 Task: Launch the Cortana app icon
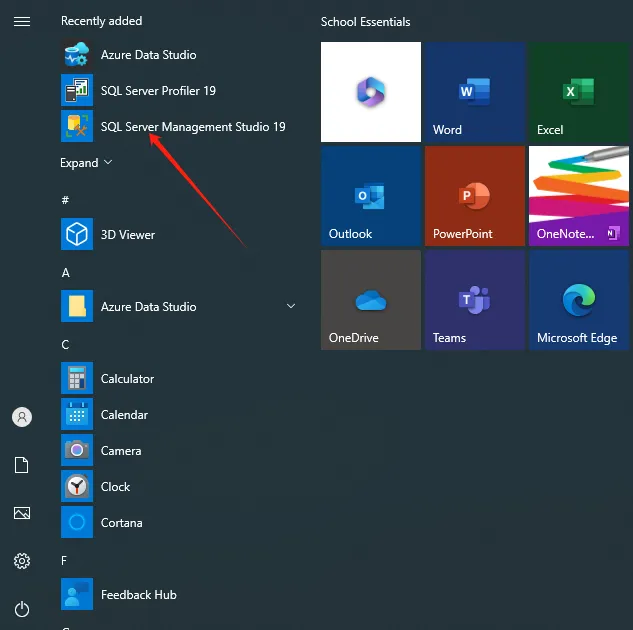point(77,522)
